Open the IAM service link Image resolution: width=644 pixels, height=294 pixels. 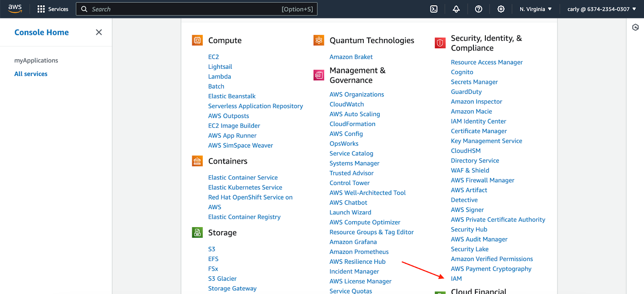pos(456,279)
